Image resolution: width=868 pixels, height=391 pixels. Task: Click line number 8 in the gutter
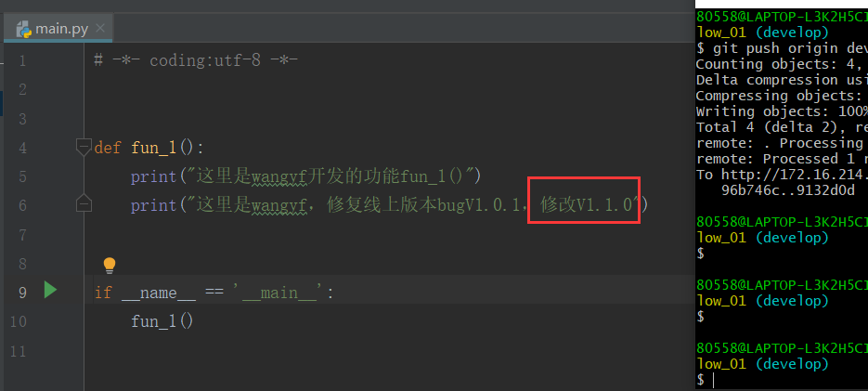click(22, 264)
